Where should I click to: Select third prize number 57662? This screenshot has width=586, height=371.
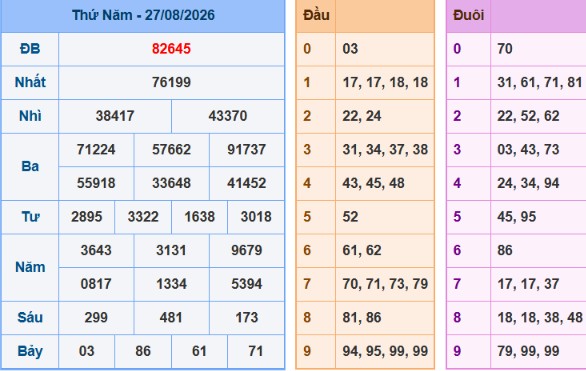click(x=171, y=149)
